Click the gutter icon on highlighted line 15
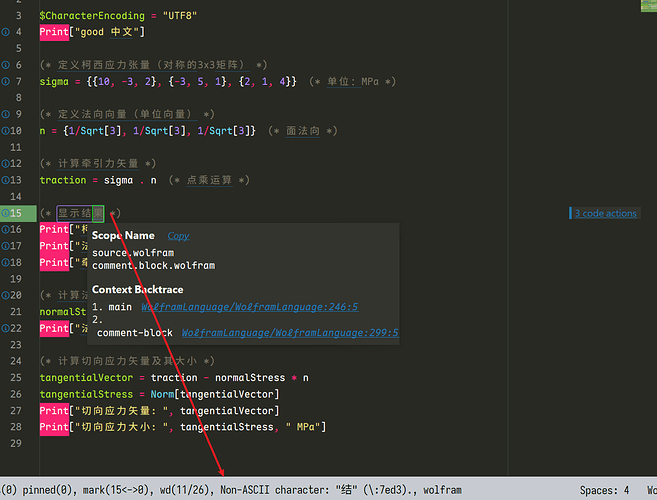Viewport: 657px width, 500px height. [5, 213]
